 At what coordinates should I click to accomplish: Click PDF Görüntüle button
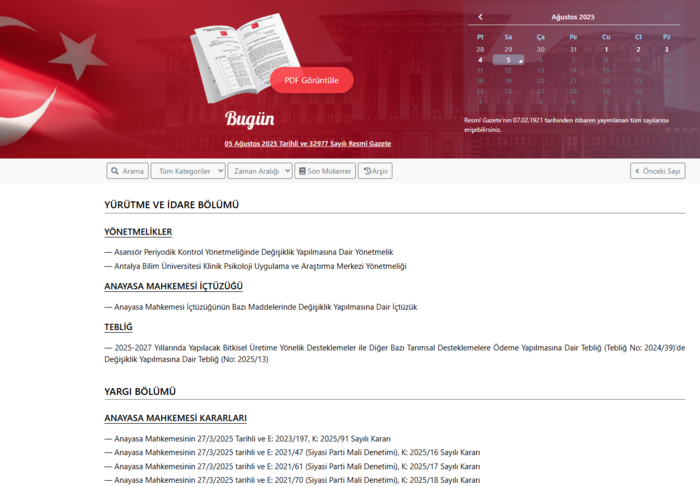tap(312, 80)
